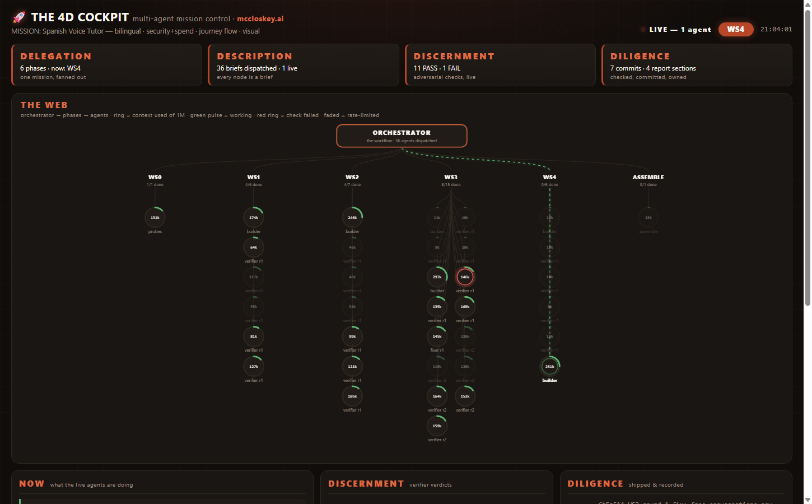The image size is (812, 504).
Task: Select the WS1 phase header
Action: click(254, 177)
